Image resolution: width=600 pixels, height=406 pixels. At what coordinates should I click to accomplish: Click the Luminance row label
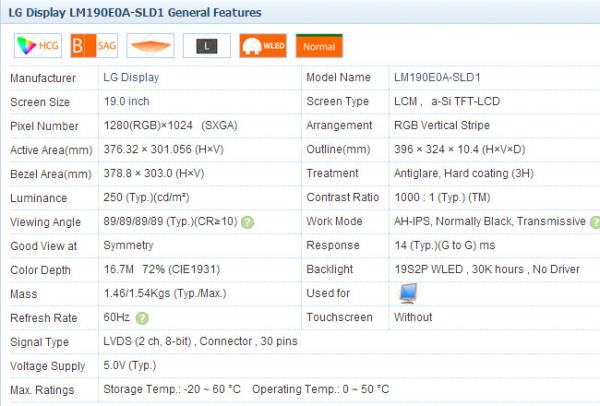click(x=39, y=198)
